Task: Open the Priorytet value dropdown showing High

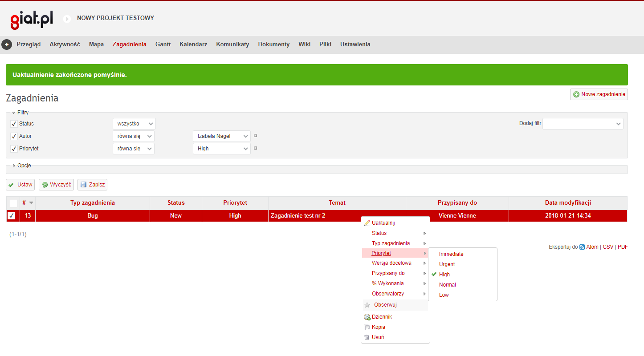Action: 222,149
